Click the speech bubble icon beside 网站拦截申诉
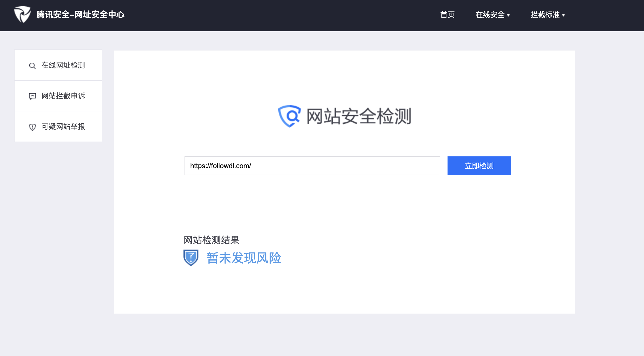This screenshot has height=356, width=644. pos(32,96)
